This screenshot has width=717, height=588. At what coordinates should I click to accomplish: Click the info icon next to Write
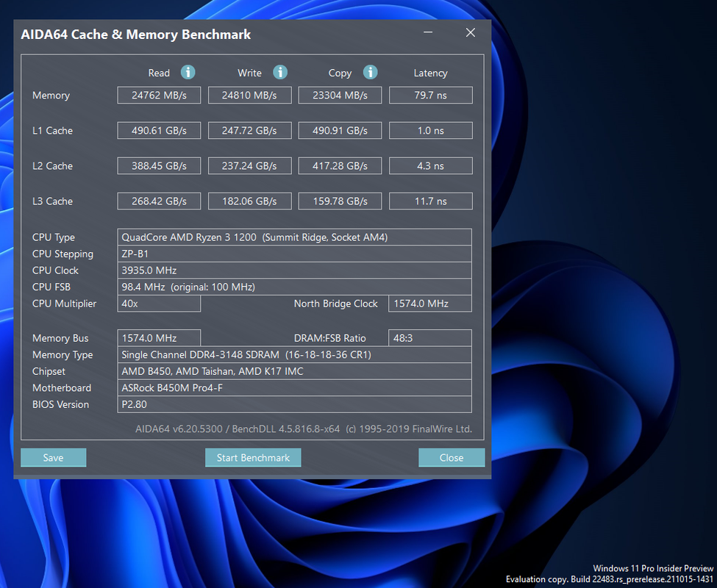coord(280,72)
